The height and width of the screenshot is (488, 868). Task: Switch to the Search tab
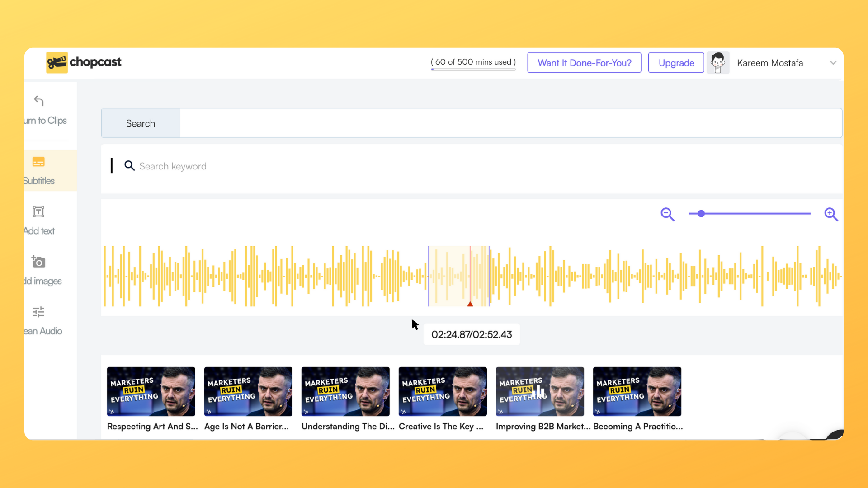140,123
